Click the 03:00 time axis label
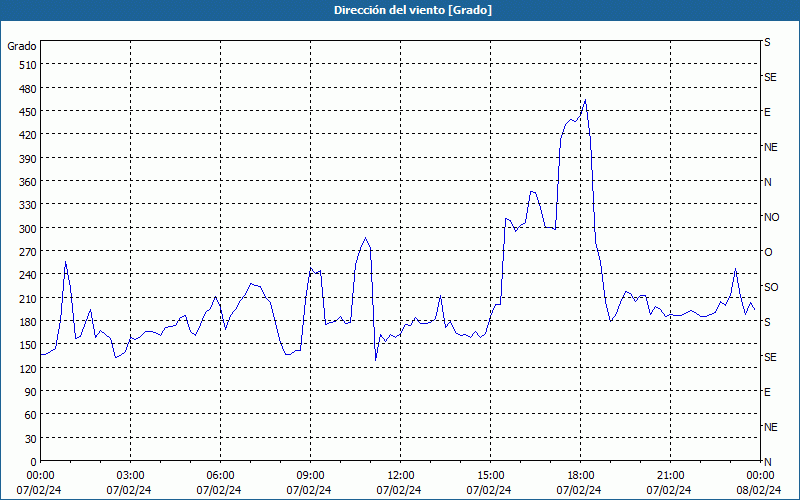Screen dimensions: 800x500 130,475
